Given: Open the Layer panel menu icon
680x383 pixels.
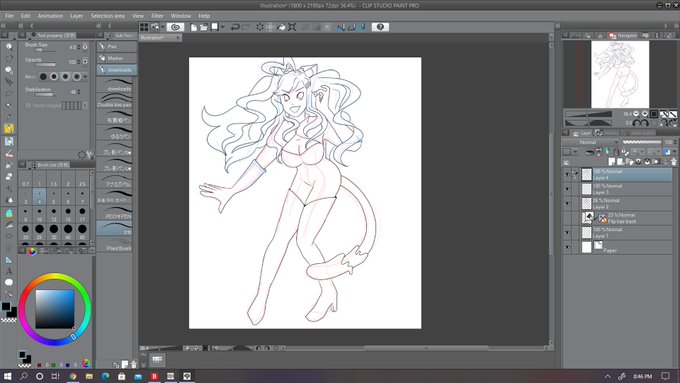Looking at the screenshot, I should (566, 162).
